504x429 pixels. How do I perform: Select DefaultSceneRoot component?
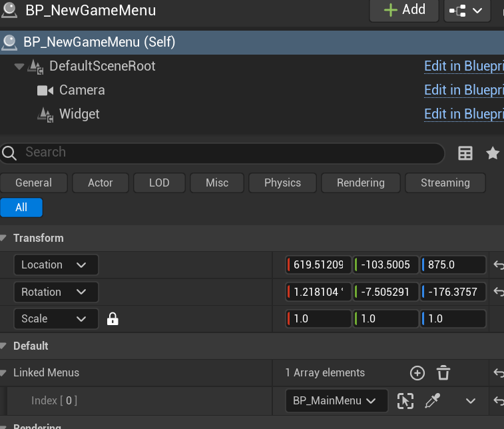click(x=103, y=66)
